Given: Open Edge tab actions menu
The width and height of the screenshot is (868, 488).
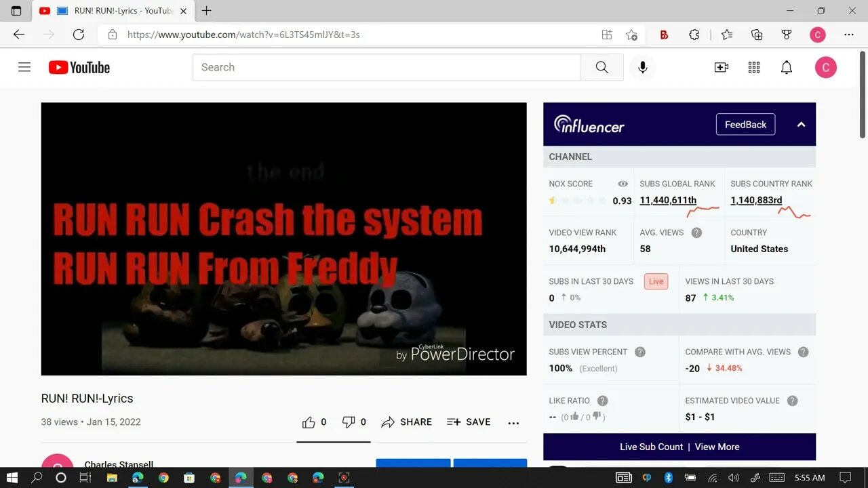Looking at the screenshot, I should tap(16, 11).
